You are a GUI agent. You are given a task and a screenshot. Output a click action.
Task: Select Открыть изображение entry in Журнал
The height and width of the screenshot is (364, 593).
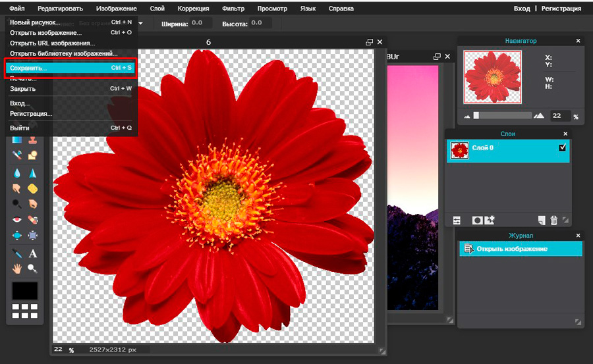click(x=512, y=249)
